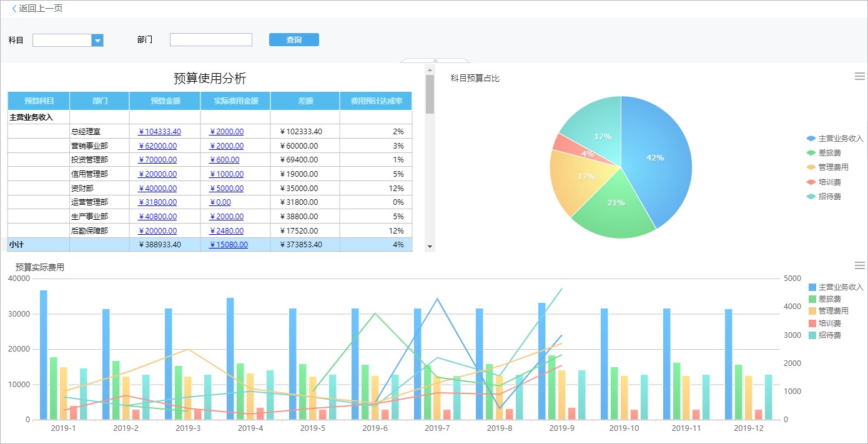868x444 pixels.
Task: Click the 费用预计达成率 column header
Action: tap(376, 101)
